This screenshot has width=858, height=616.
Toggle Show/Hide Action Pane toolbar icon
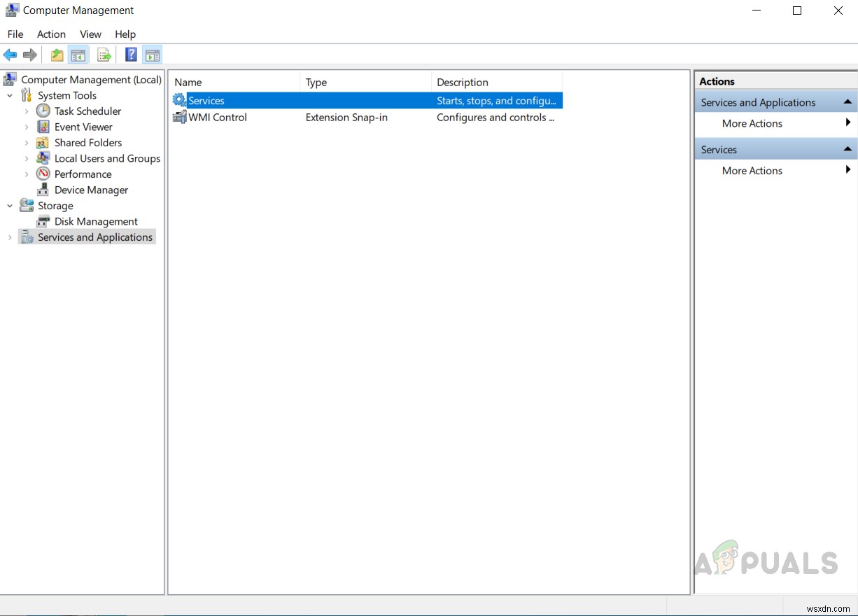tap(152, 55)
